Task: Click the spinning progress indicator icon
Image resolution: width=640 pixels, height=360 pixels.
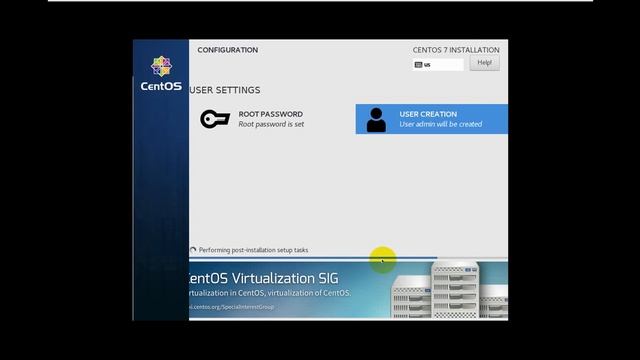Action: tap(193, 250)
